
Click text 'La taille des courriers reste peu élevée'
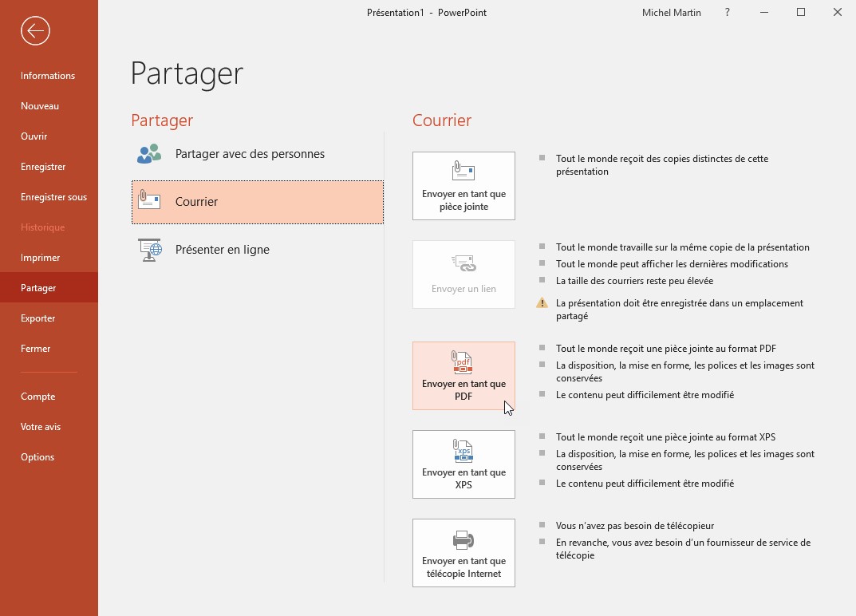click(x=634, y=281)
